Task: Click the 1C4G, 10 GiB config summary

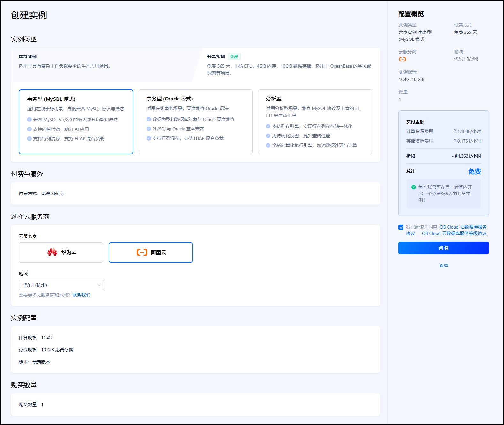Action: 411,79
